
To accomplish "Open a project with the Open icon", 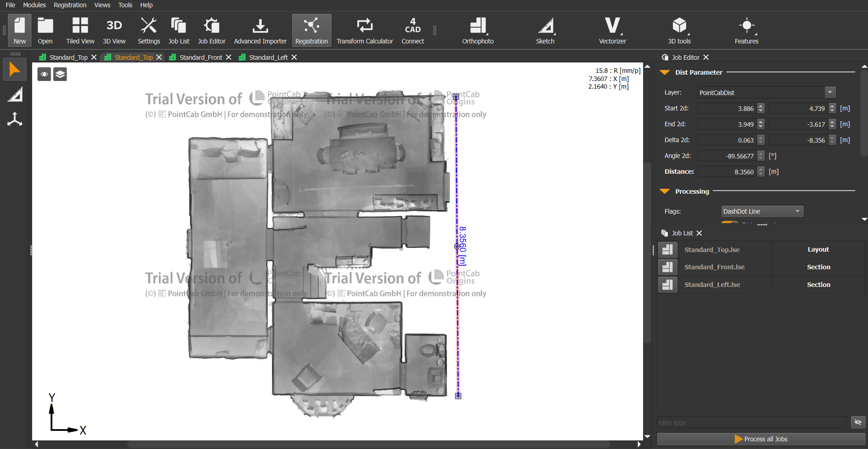I will pos(45,30).
